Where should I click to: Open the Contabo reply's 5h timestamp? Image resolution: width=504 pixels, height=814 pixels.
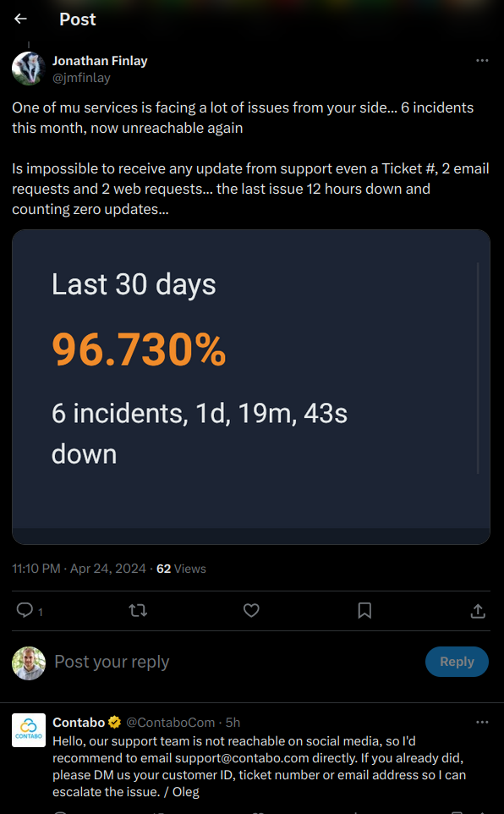233,722
